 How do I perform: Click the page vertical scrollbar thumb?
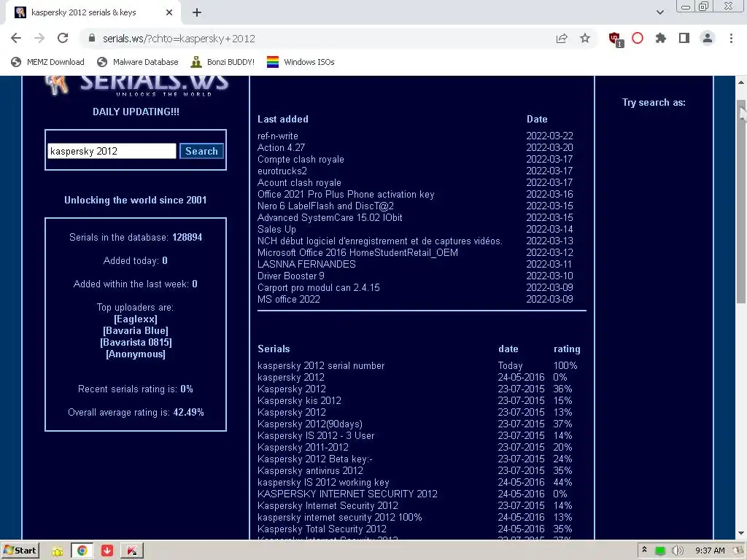[741, 201]
